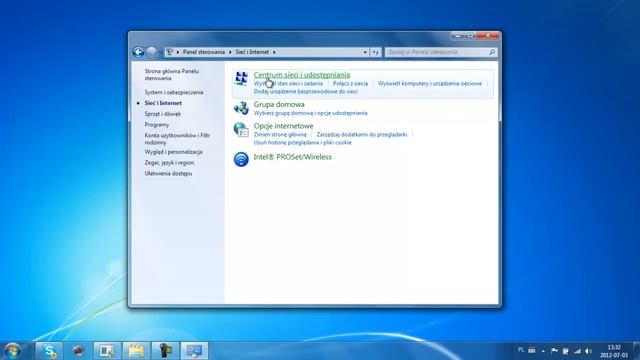Open Ułatwienia dostępu category

point(168,173)
